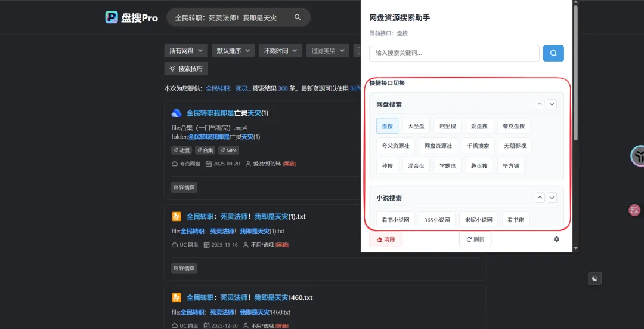Open result title 全民转职：死灵法师！我即是天灾(1).txt
This screenshot has width=644, height=329.
[246, 216]
